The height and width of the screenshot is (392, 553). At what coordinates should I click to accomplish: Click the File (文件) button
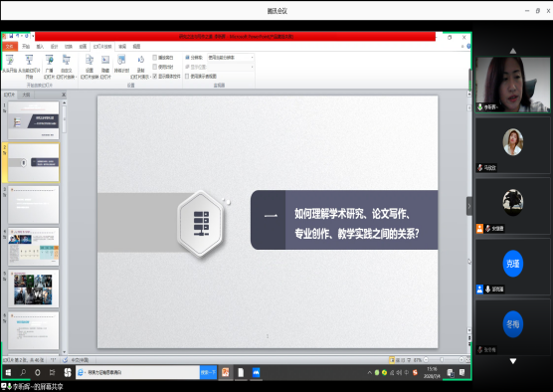(x=10, y=47)
